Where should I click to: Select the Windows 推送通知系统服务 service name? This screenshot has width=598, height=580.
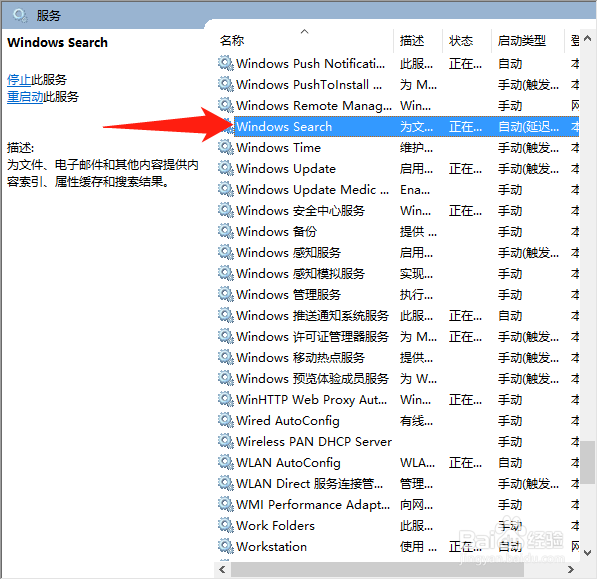click(x=312, y=315)
